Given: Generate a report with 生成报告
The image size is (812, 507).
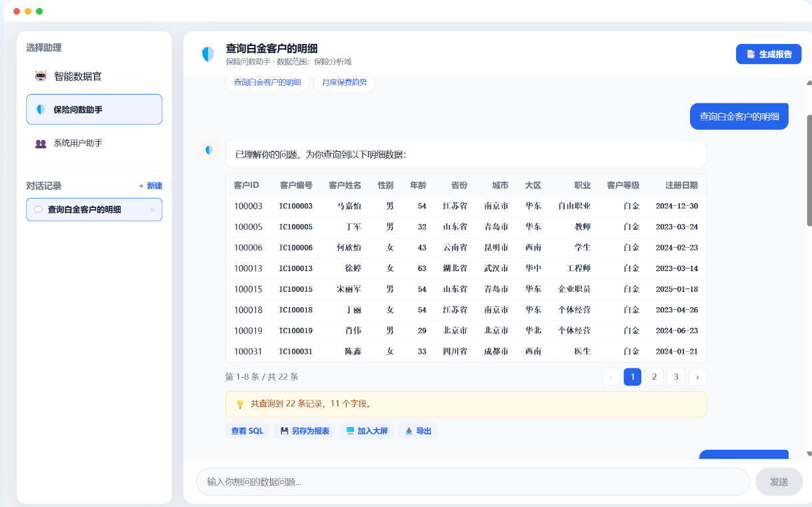Looking at the screenshot, I should [x=769, y=54].
